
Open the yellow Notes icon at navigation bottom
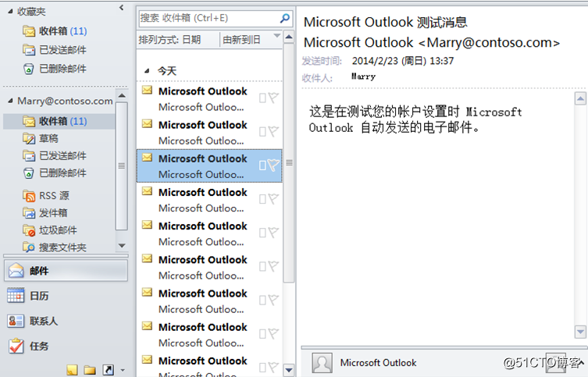click(x=72, y=370)
